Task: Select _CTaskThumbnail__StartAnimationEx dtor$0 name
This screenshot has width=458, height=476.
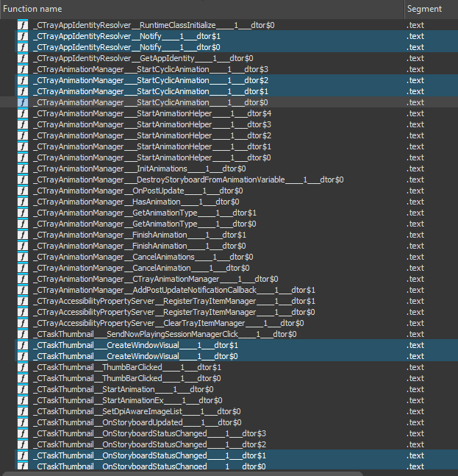Action: coord(128,400)
